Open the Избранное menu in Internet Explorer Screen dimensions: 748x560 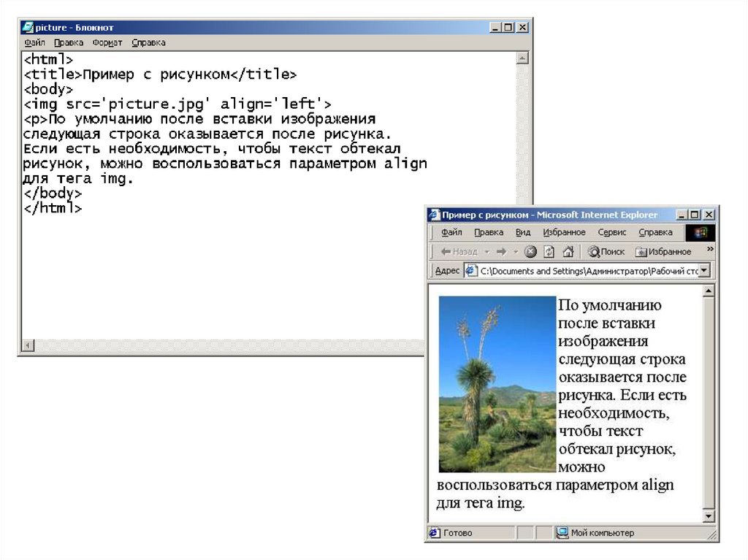click(x=564, y=232)
